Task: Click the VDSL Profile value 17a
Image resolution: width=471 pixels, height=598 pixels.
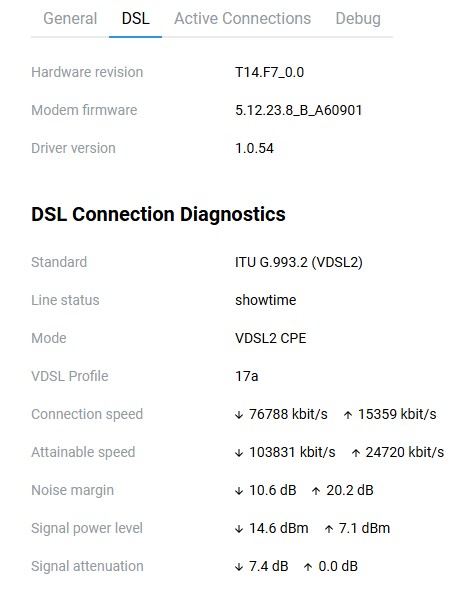Action: (246, 376)
